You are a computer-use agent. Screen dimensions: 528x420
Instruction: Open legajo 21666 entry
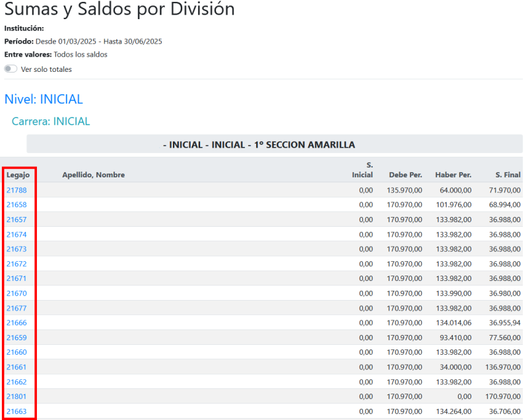point(16,323)
